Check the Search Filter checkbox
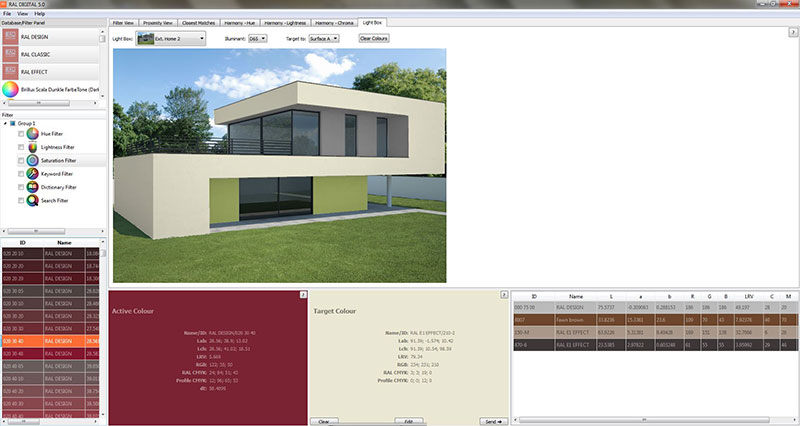The image size is (800, 426). (21, 201)
